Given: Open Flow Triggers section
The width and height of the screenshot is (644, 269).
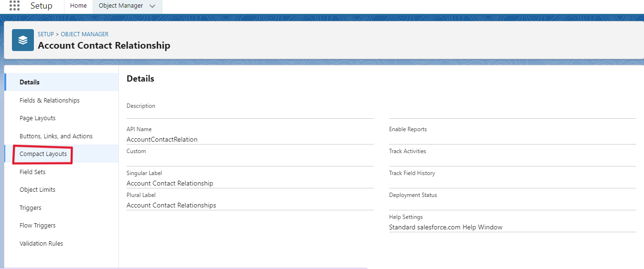Looking at the screenshot, I should (x=38, y=225).
